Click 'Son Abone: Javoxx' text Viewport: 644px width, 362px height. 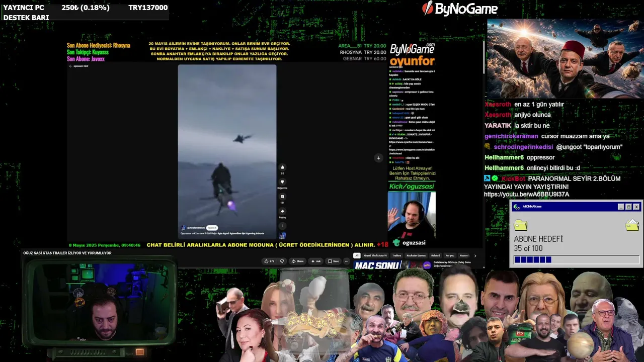(86, 59)
